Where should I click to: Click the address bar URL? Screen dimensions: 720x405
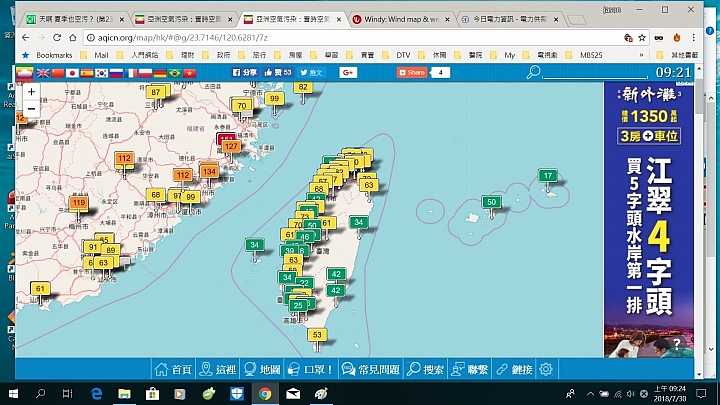(x=183, y=38)
